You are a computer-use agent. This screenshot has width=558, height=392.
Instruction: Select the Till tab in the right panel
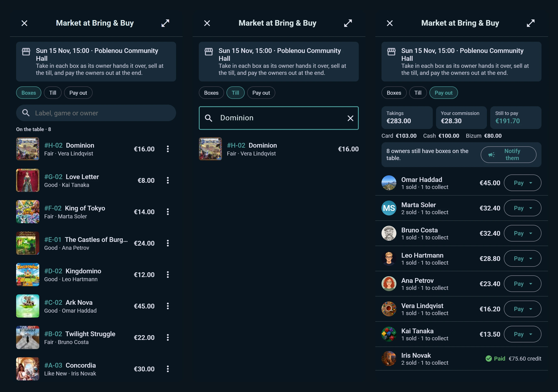pyautogui.click(x=418, y=93)
